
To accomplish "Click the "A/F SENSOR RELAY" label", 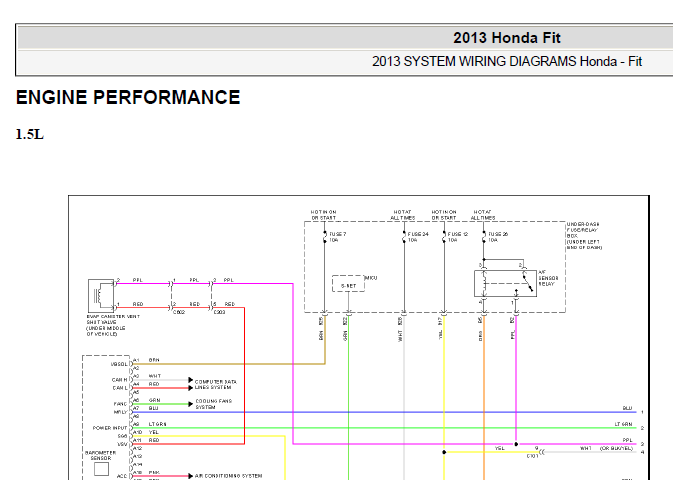I will [x=548, y=278].
